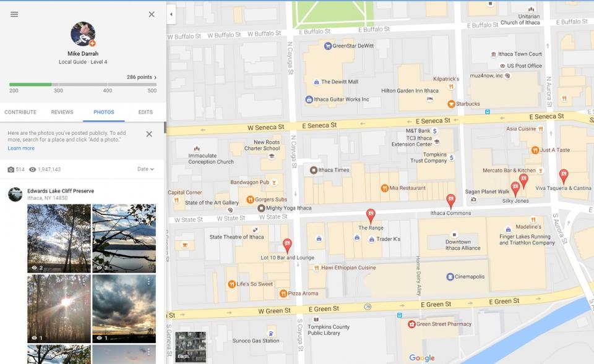594x364 pixels.
Task: Click the Ithaca Times marker icon
Action: tap(314, 171)
